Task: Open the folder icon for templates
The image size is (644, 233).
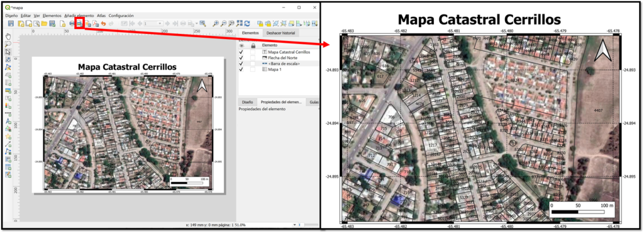Action: (44, 23)
